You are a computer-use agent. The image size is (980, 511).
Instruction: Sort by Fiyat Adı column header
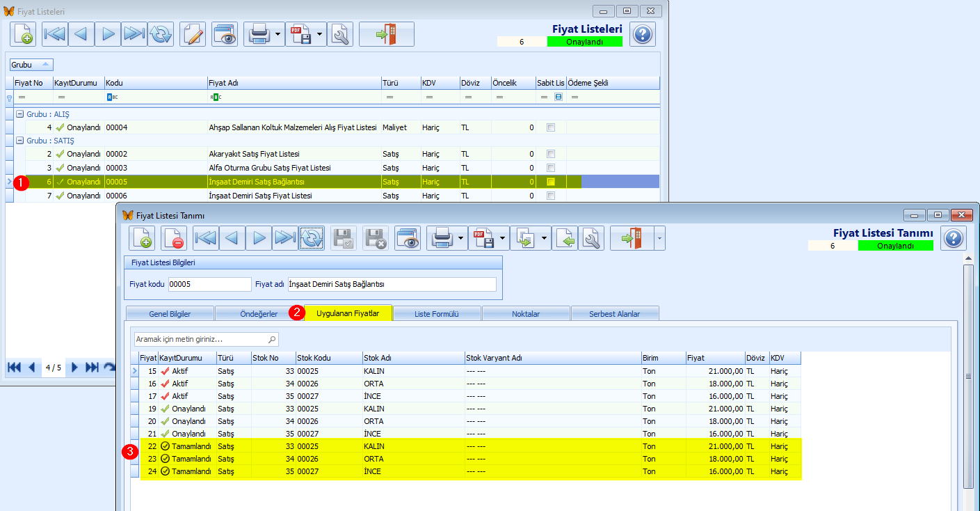point(294,83)
